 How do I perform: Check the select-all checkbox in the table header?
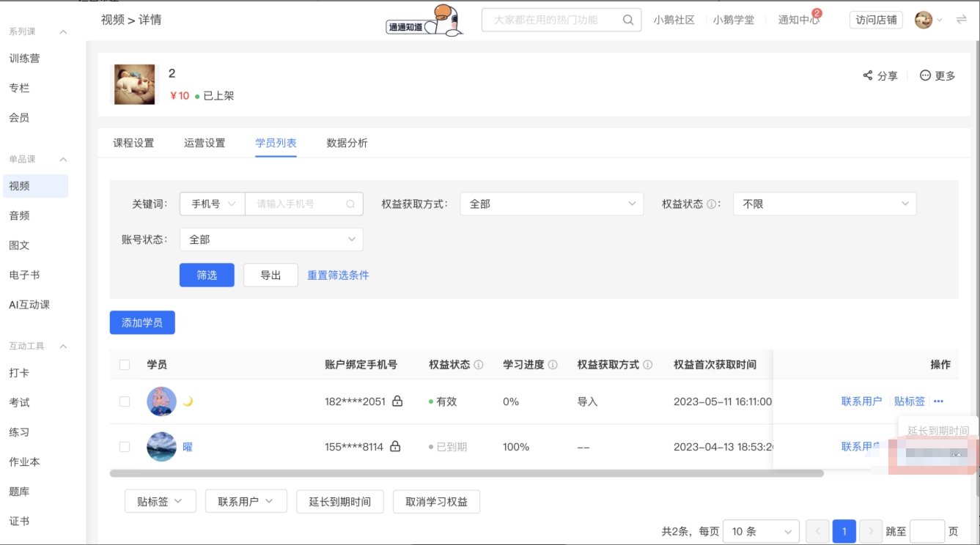(x=125, y=364)
